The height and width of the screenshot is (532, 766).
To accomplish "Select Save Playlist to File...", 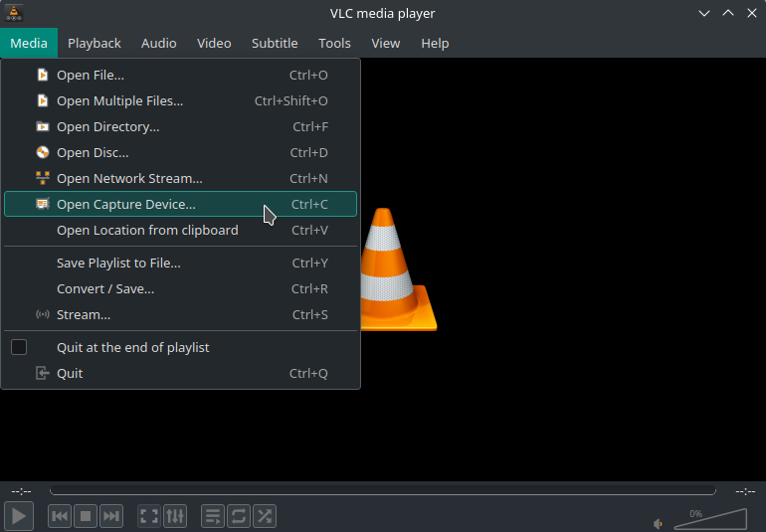I will tap(181, 263).
